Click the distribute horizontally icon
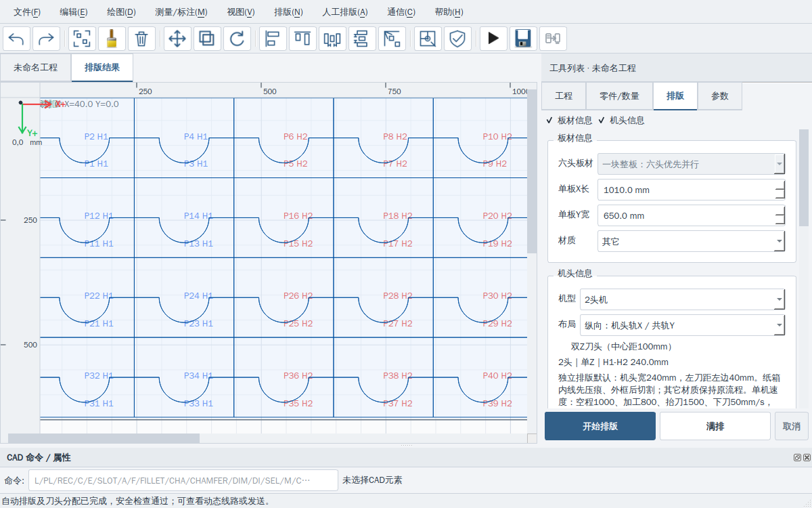The image size is (812, 508). [332, 39]
